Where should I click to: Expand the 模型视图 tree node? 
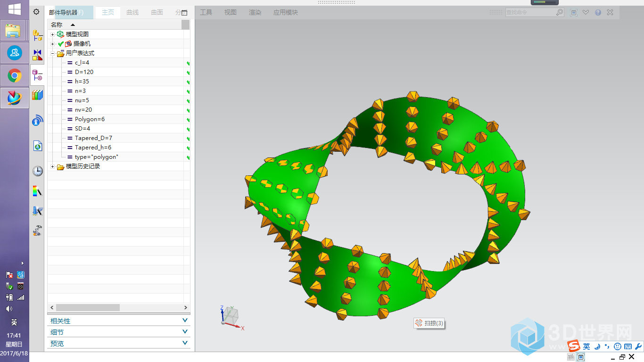(52, 34)
